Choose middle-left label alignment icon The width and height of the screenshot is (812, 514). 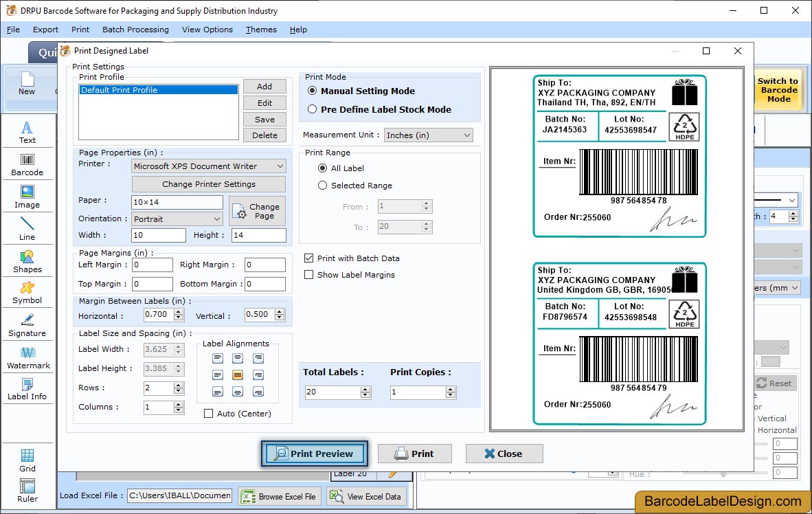click(218, 375)
